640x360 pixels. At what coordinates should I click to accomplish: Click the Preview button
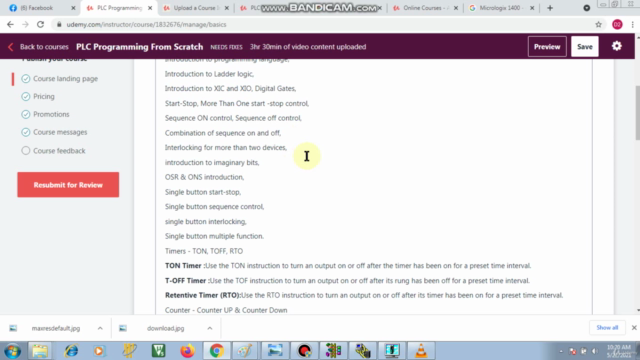[x=547, y=47]
